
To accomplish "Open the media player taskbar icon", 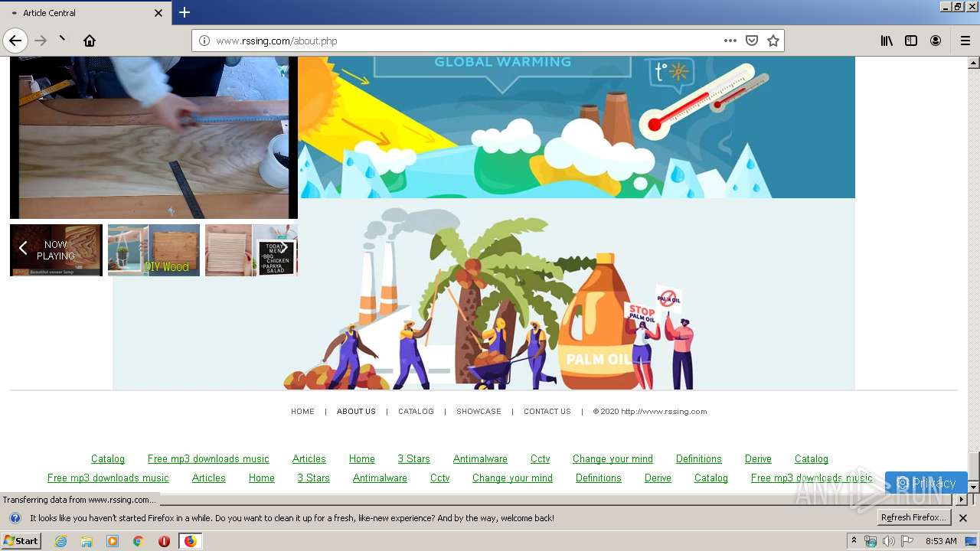I will 113,541.
